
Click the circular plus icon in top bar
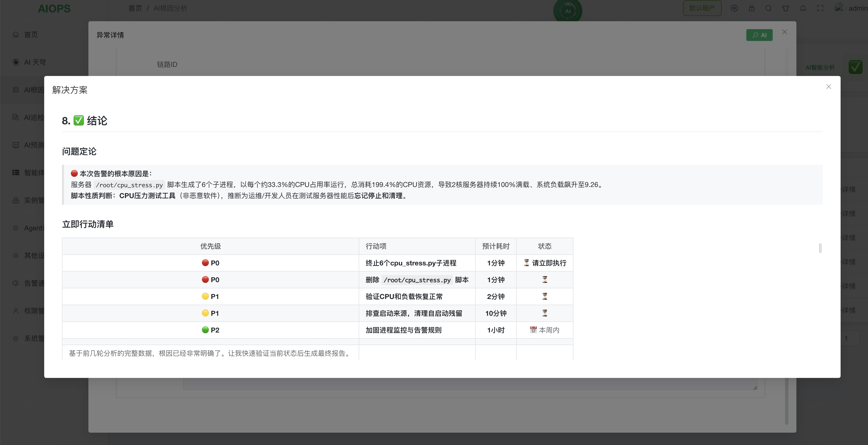coord(734,8)
